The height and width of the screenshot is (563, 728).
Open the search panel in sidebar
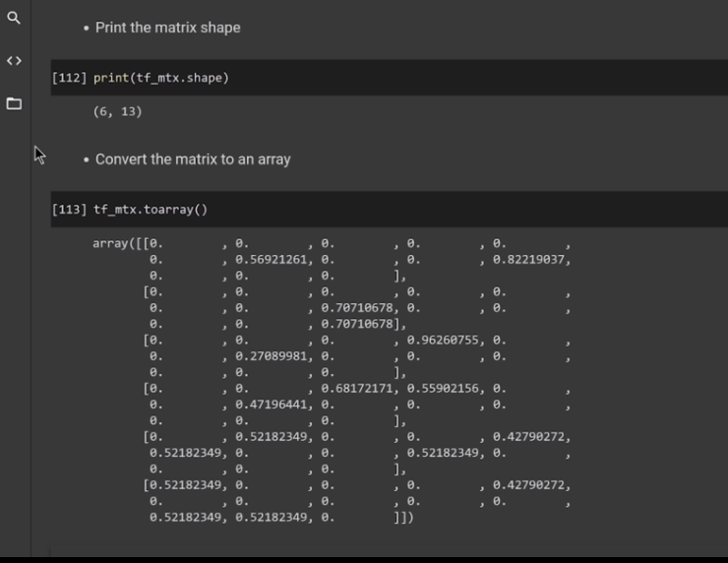tap(14, 18)
